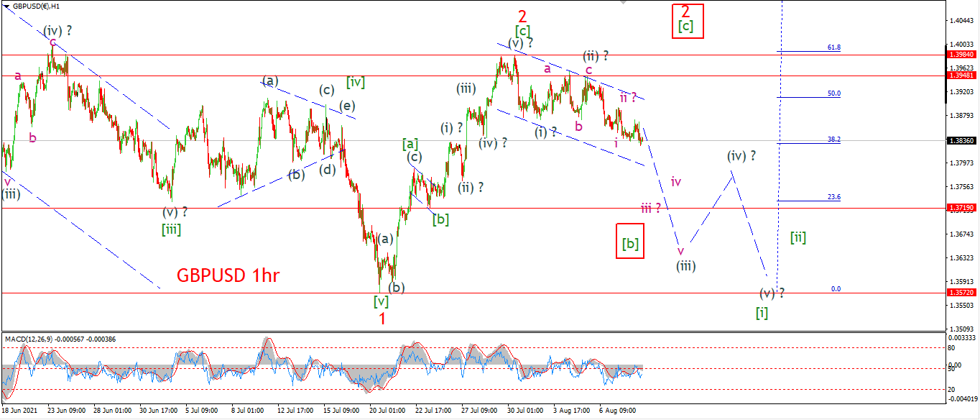Image resolution: width=980 pixels, height=420 pixels.
Task: Select the 38.2 Fibonacci level label
Action: 833,140
